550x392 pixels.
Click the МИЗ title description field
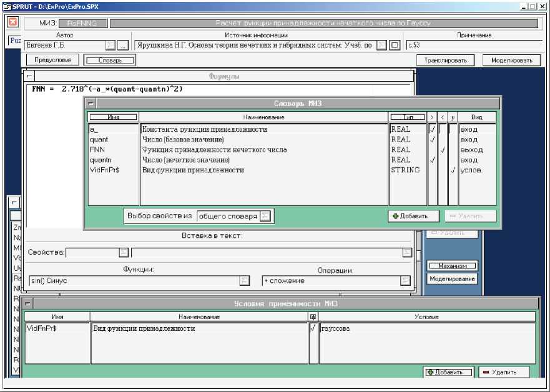[x=323, y=23]
